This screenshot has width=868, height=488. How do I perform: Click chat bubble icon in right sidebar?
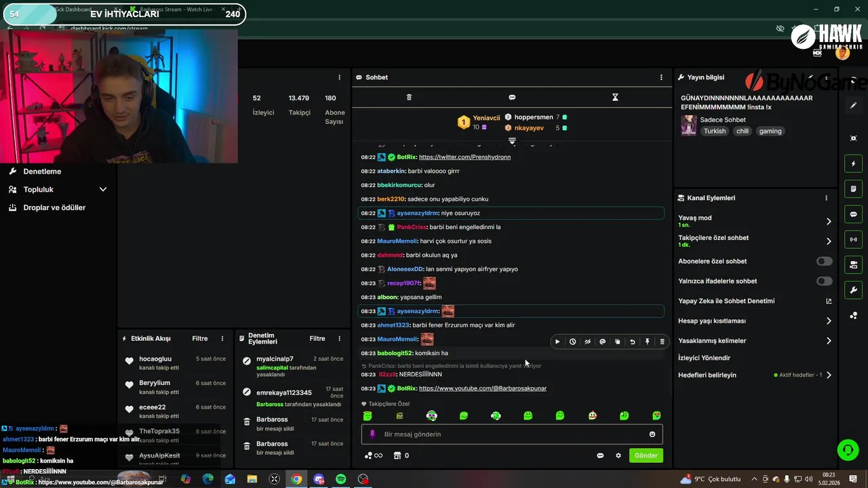pyautogui.click(x=854, y=214)
